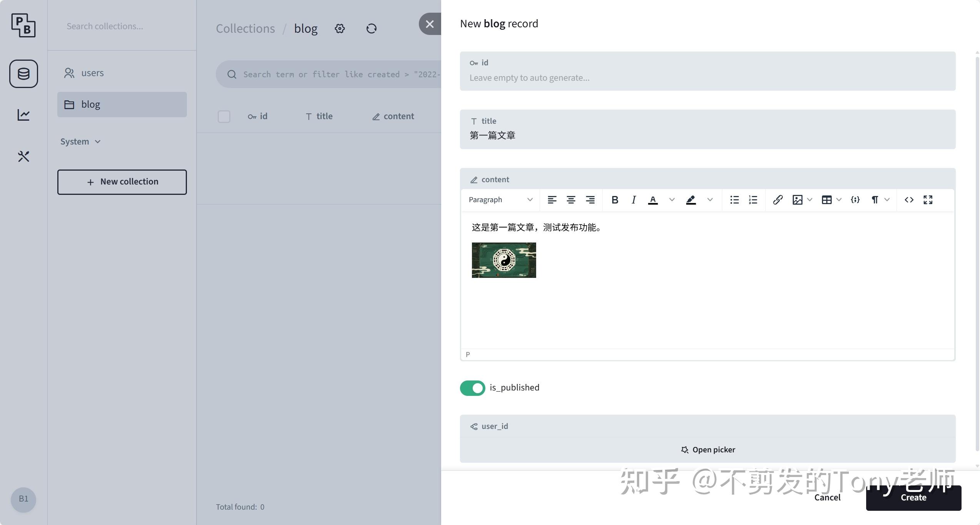Apply italic formatting in the content editor
The height and width of the screenshot is (525, 980).
[x=633, y=199]
